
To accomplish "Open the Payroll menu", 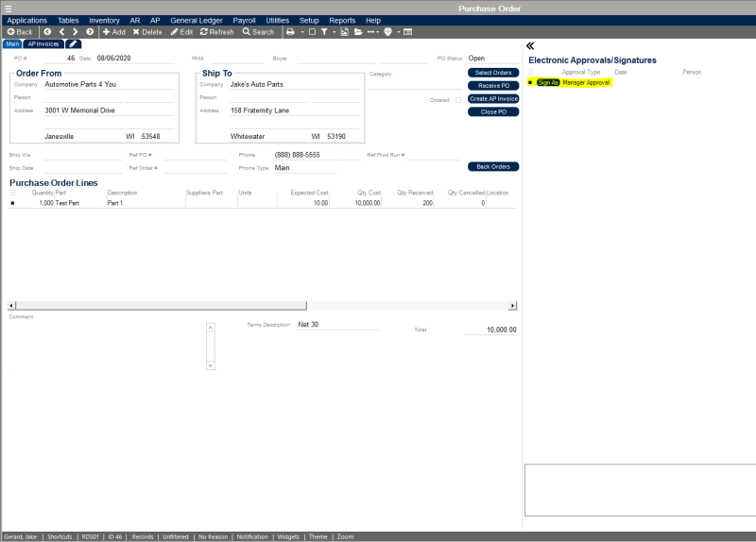I will click(x=244, y=20).
